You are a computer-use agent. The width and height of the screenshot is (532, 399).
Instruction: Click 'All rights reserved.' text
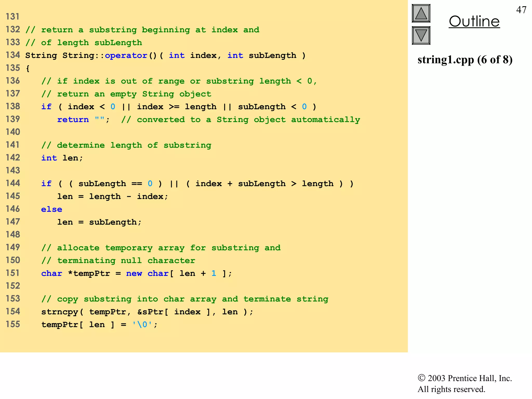click(x=451, y=389)
